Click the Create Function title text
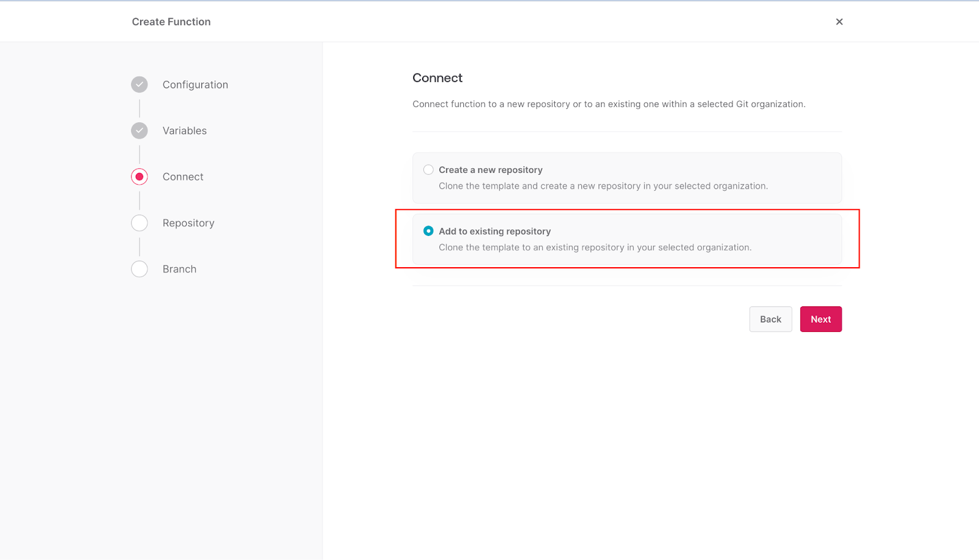 click(171, 21)
